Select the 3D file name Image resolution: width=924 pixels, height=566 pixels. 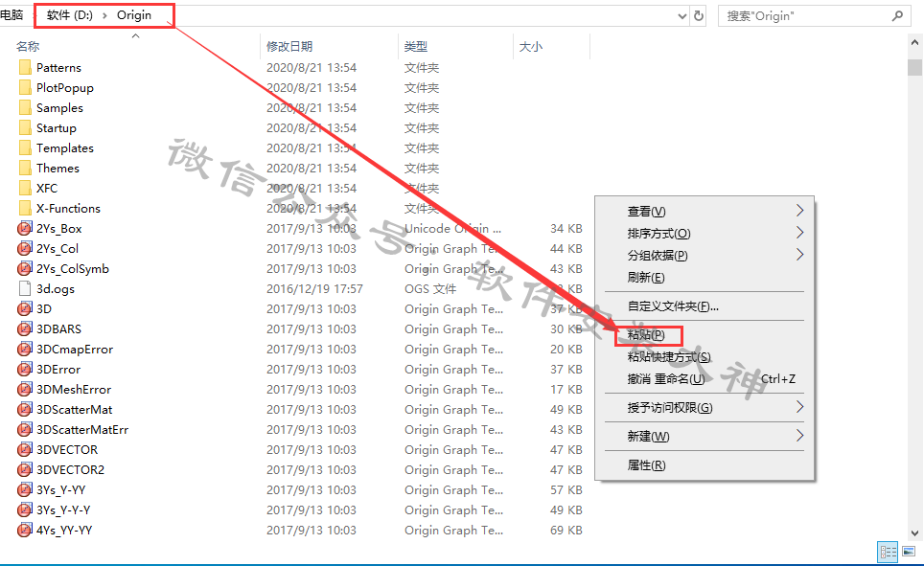43,308
